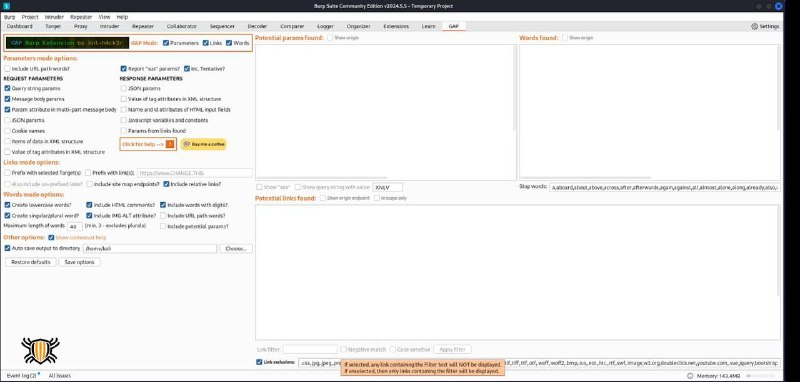Toggle Include relative links checkbox
Image resolution: width=800 pixels, height=382 pixels.
[x=166, y=184]
